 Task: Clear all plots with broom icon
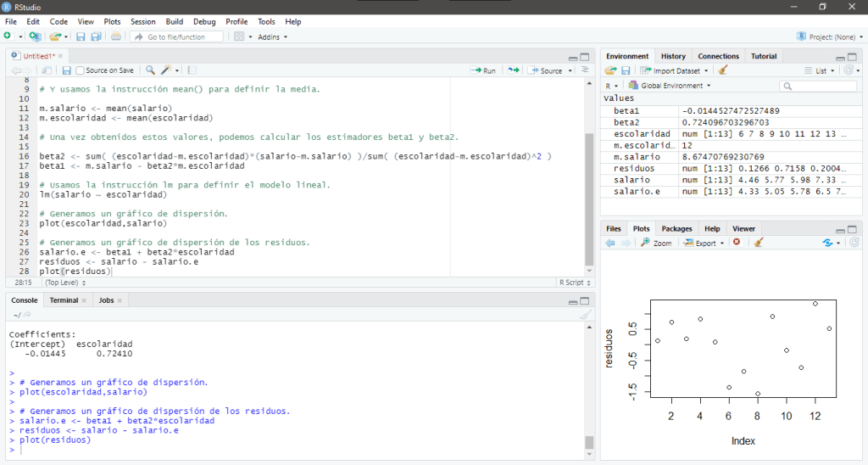click(758, 243)
